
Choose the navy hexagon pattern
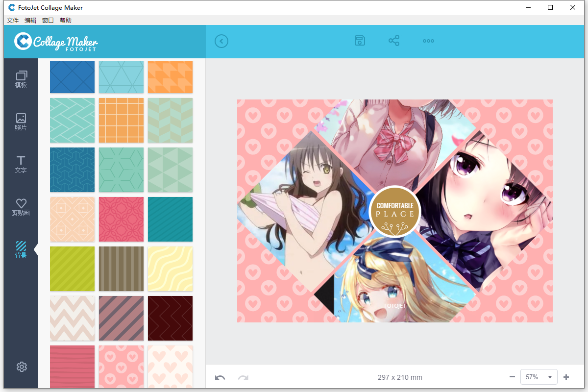coord(72,170)
